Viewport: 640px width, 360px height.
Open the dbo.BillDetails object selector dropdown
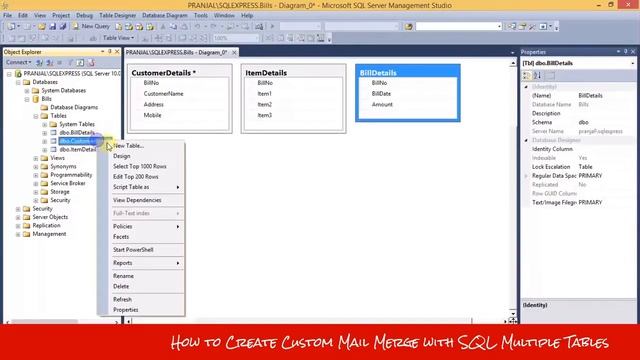pos(633,63)
